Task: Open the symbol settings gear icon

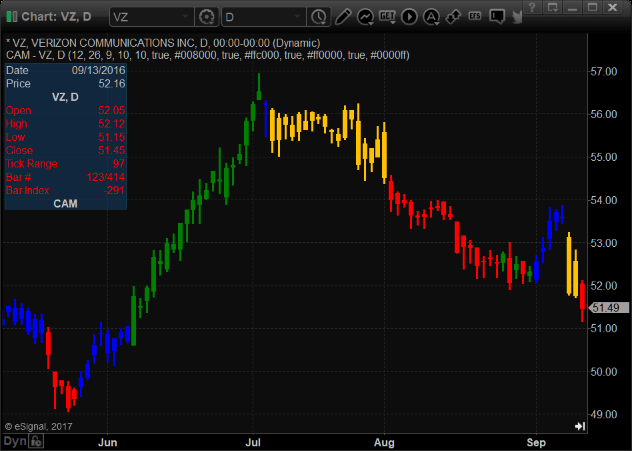Action: click(x=206, y=17)
